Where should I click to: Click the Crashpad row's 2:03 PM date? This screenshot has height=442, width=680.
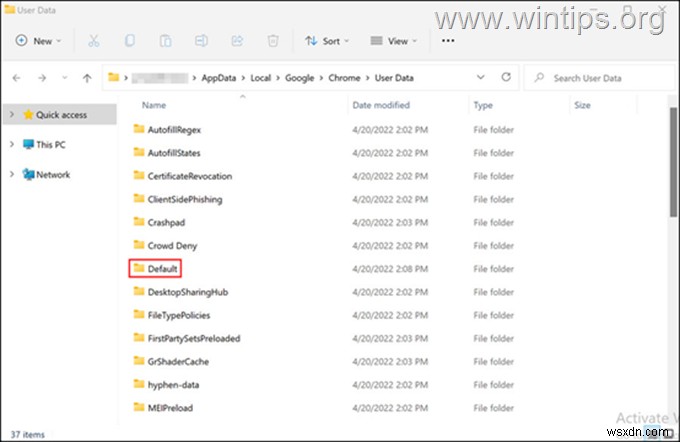[390, 223]
